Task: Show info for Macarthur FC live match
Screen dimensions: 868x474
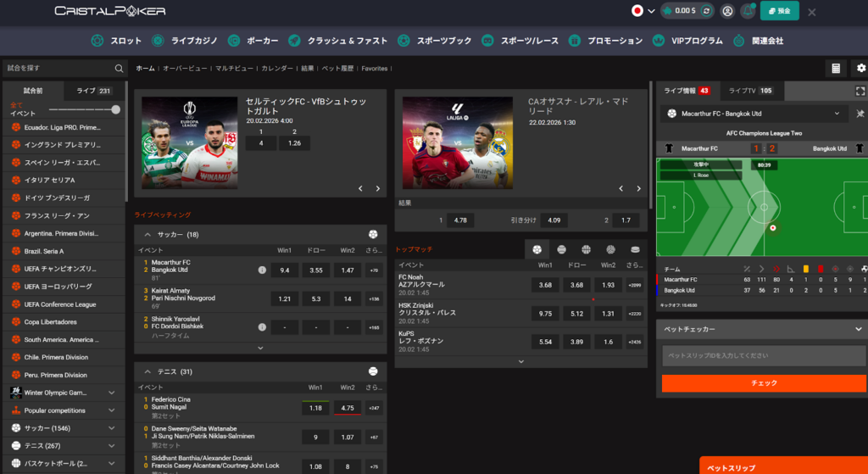Action: (x=262, y=270)
